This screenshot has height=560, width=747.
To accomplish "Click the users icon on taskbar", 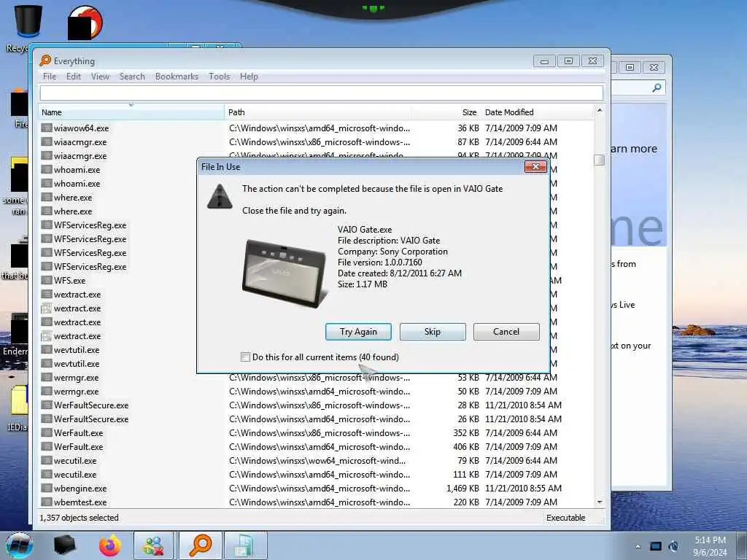I will tap(154, 545).
